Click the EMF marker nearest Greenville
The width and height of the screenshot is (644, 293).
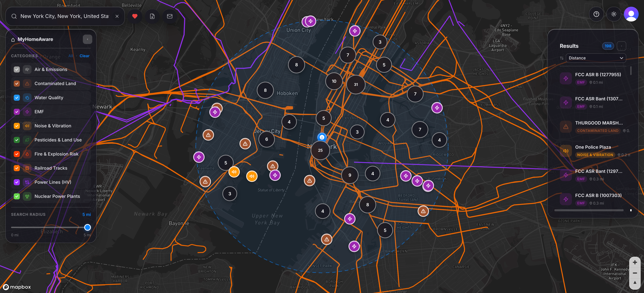coord(199,157)
